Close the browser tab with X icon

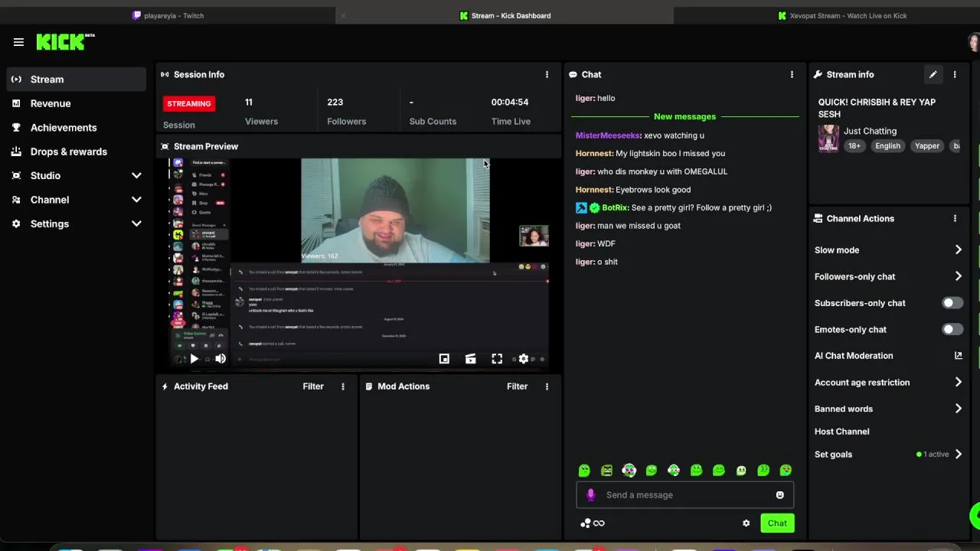pyautogui.click(x=343, y=15)
